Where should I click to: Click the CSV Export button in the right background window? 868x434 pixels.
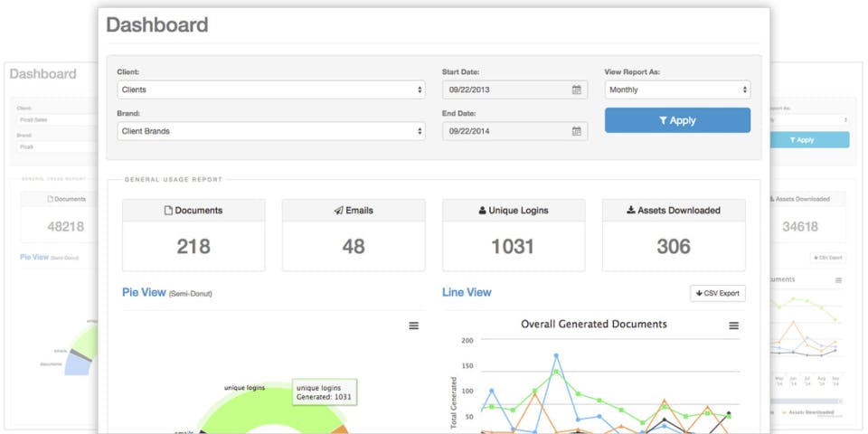click(x=828, y=258)
